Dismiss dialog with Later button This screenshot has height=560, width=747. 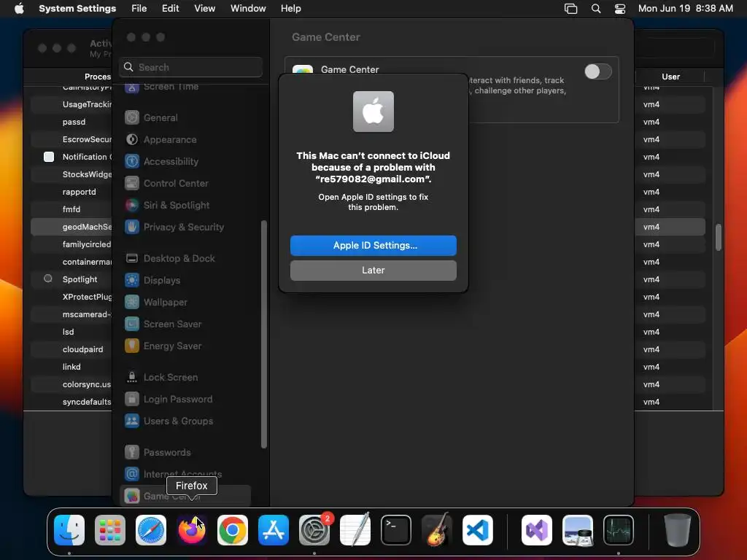click(373, 271)
